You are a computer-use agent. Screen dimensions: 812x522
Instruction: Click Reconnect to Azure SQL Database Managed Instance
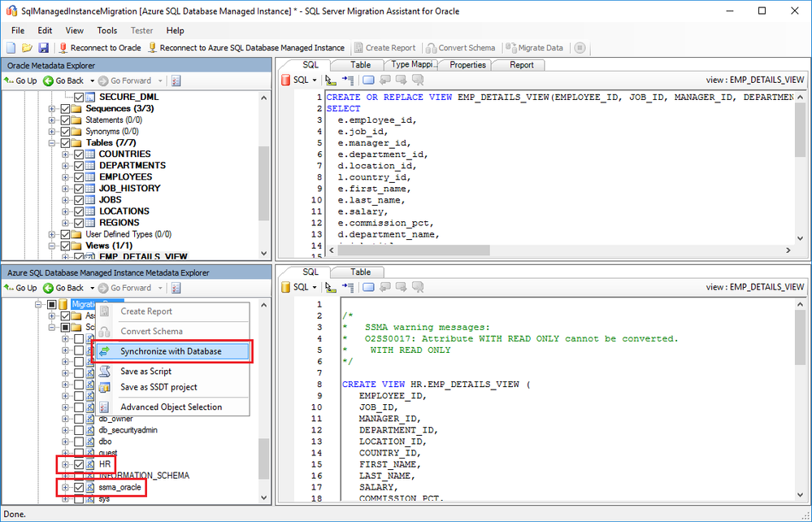pyautogui.click(x=246, y=48)
